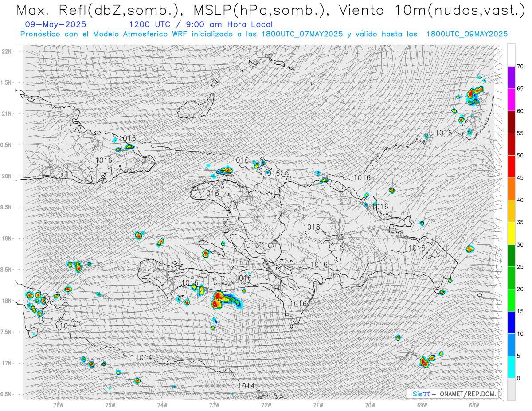
Task: Click the 'SisTT - ONAMET/REP.DOM.' credit box
Action: pos(452,394)
